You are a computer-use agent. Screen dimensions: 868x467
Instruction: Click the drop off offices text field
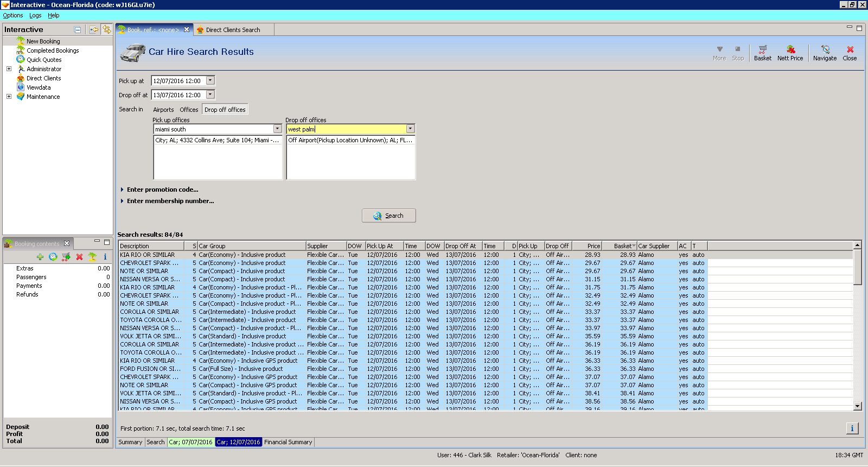pyautogui.click(x=346, y=129)
